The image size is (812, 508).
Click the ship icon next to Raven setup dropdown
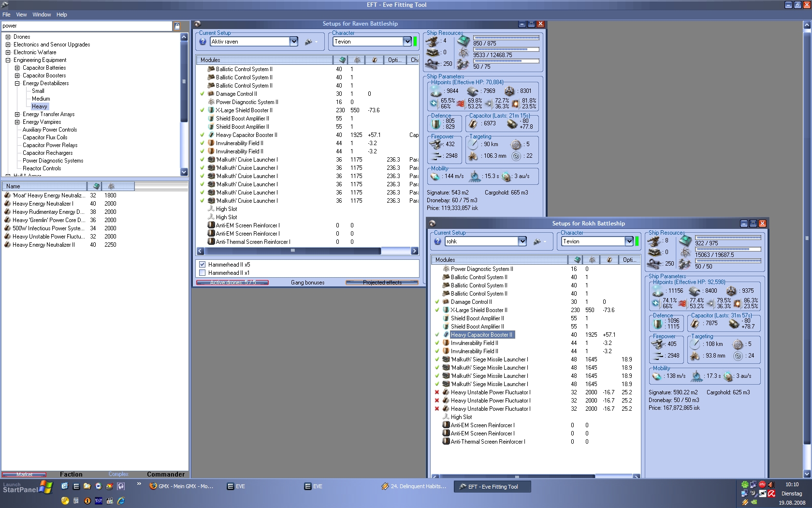click(308, 42)
